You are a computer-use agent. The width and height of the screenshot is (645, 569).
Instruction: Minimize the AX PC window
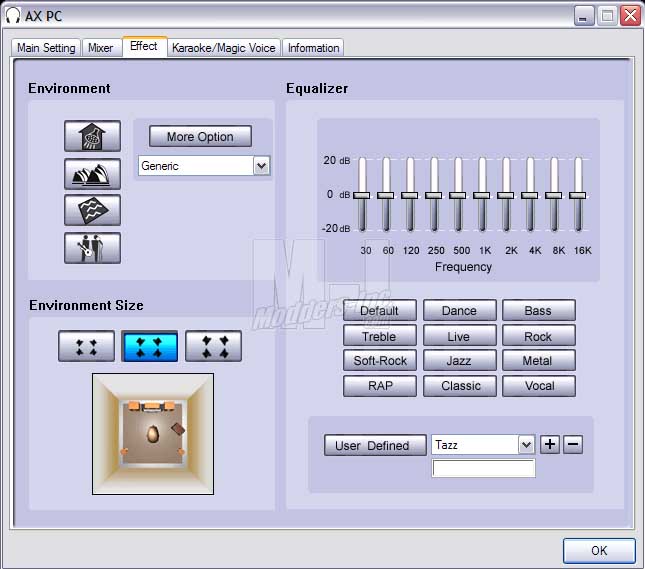(584, 16)
